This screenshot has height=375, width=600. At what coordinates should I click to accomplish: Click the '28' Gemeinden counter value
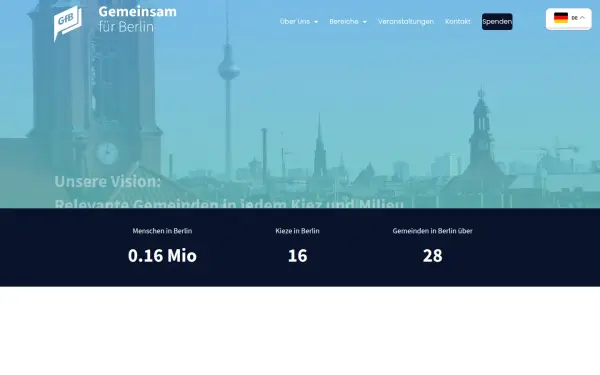[432, 256]
